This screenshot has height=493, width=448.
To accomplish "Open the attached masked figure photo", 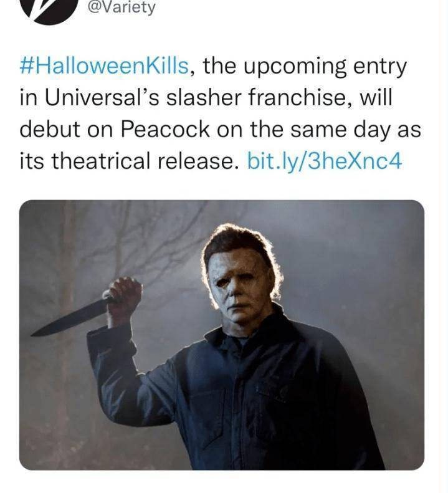I will (222, 335).
